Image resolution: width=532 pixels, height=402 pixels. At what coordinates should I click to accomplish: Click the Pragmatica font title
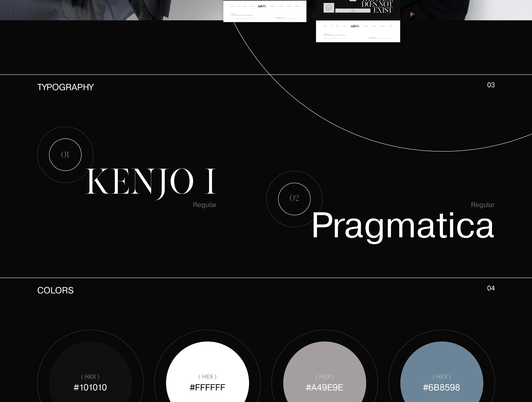pyautogui.click(x=403, y=226)
